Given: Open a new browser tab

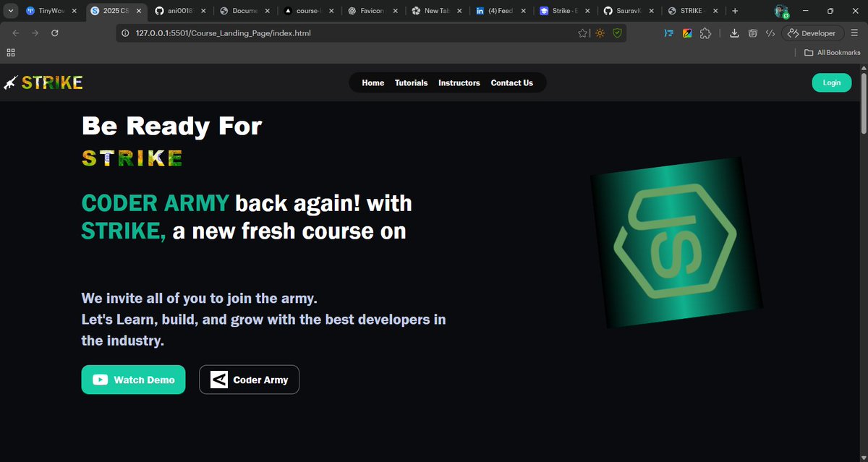Looking at the screenshot, I should tap(735, 11).
